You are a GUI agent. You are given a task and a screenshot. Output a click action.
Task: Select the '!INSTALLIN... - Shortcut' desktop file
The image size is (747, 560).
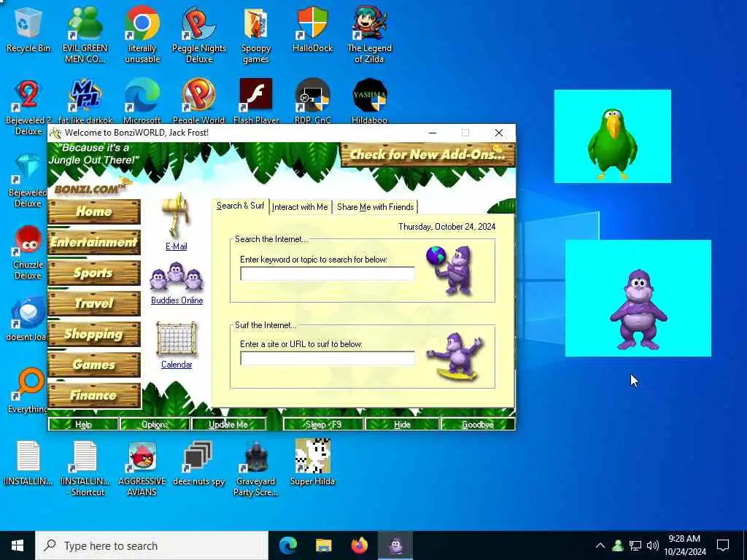click(85, 468)
